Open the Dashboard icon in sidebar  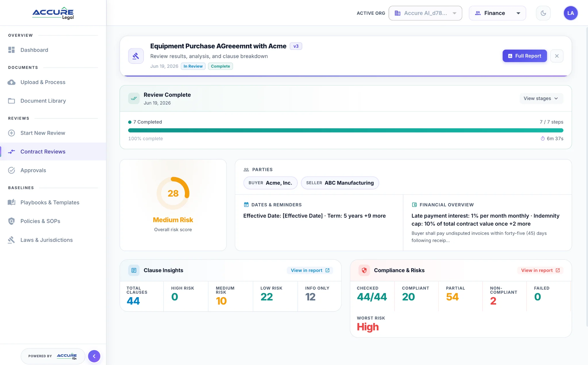(11, 50)
